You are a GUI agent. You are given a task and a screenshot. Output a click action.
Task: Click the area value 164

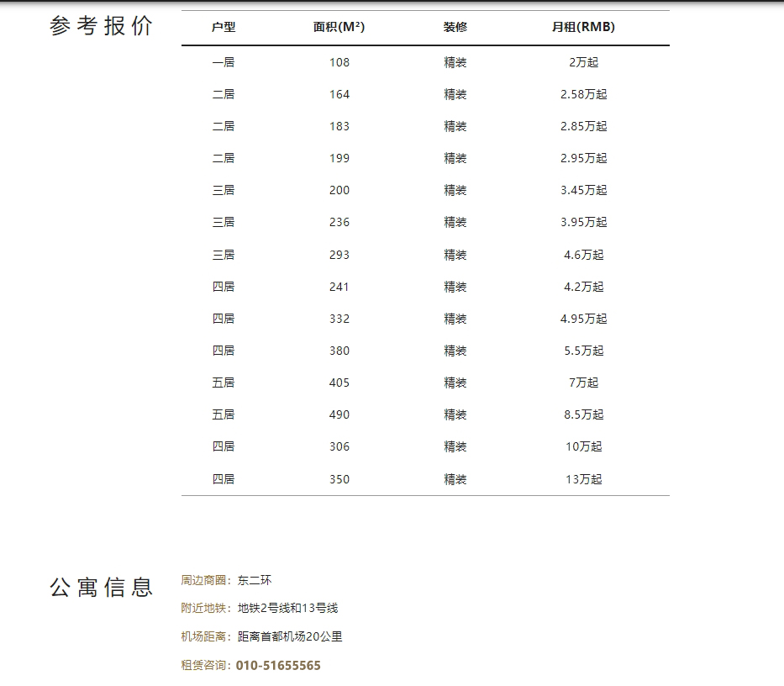(339, 94)
